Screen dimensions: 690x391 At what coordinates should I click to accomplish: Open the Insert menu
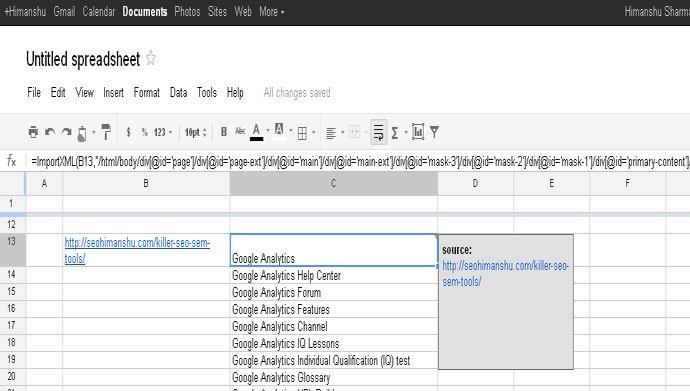[114, 92]
